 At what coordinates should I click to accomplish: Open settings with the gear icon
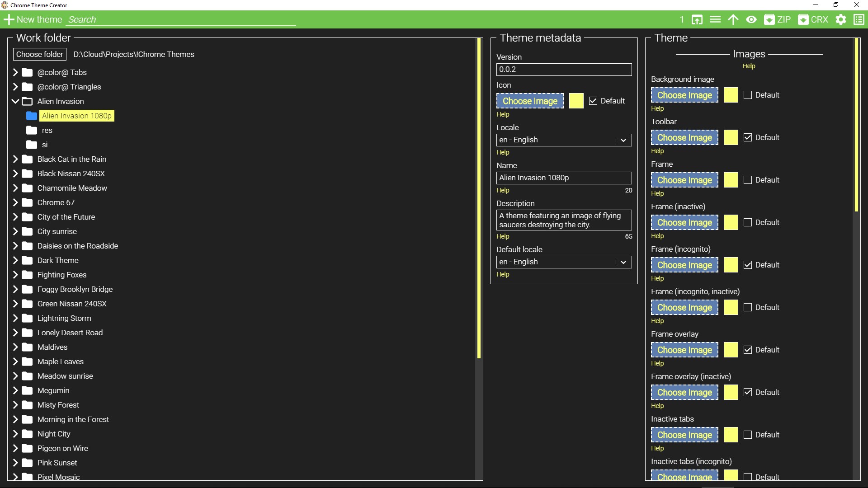tap(841, 19)
